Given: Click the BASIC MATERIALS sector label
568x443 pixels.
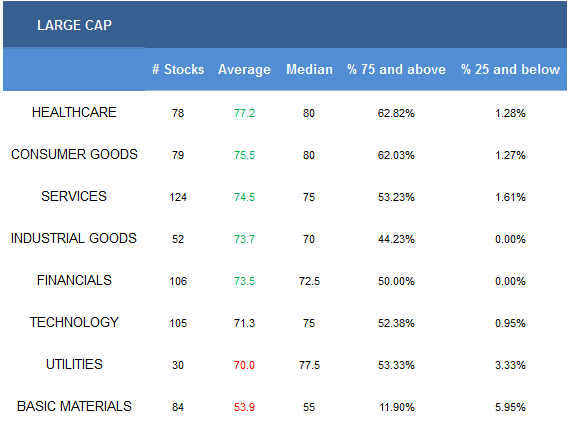Looking at the screenshot, I should tap(74, 406).
